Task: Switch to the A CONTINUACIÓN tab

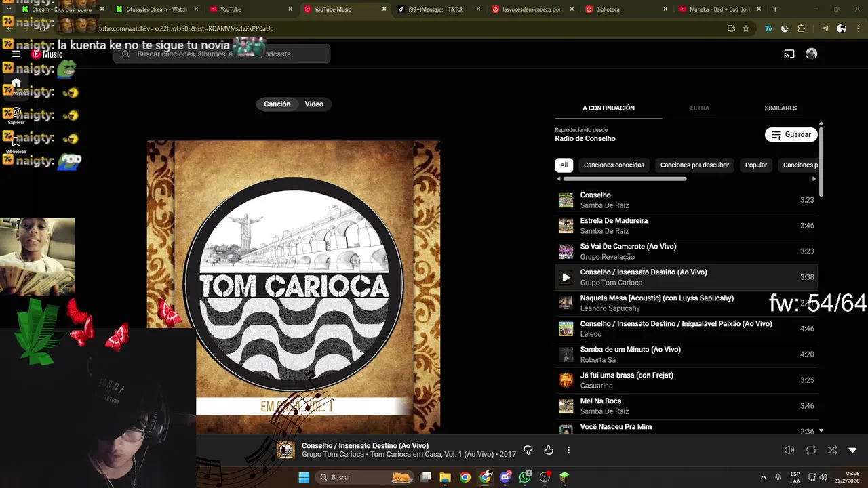Action: pyautogui.click(x=608, y=108)
